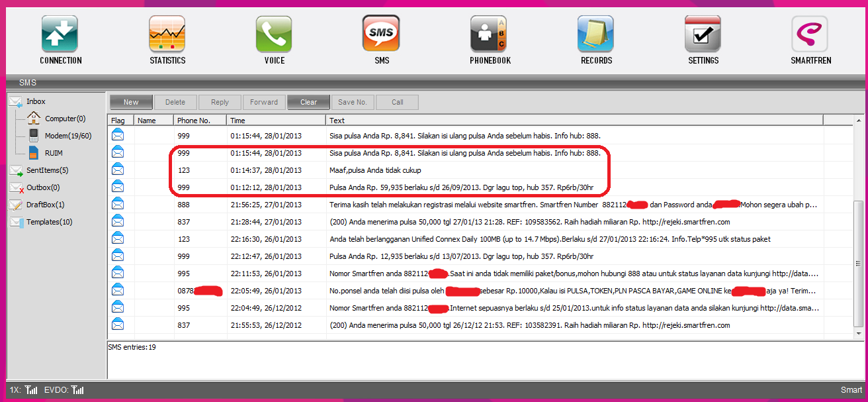Click the New message button
The height and width of the screenshot is (402, 868).
tap(131, 102)
